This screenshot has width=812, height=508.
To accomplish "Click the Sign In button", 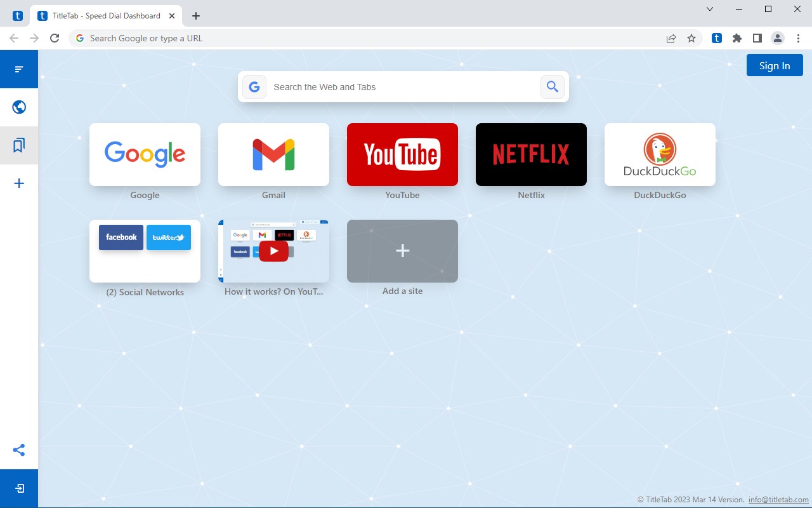I will 775,65.
